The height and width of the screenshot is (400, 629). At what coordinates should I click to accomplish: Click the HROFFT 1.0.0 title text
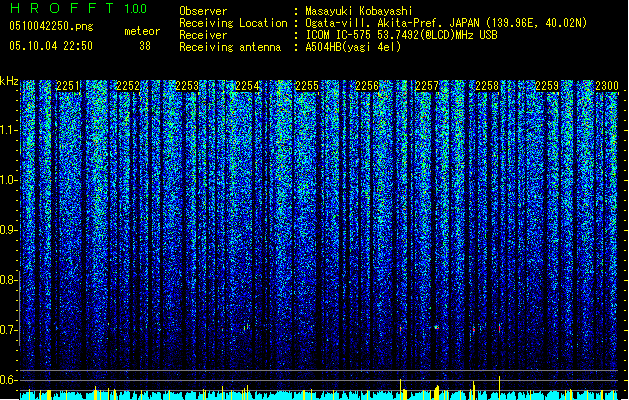pos(79,8)
